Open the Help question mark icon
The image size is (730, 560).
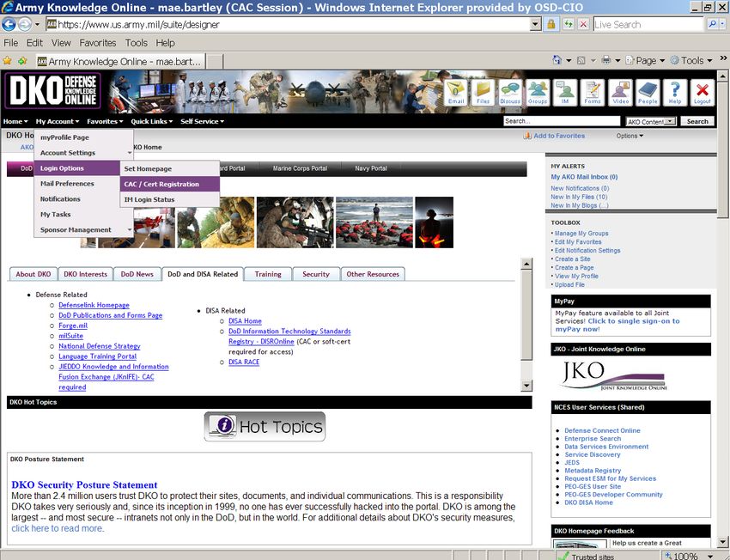675,93
